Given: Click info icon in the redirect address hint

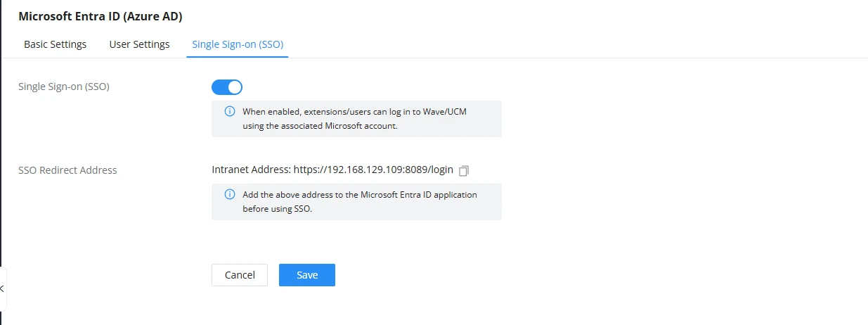Looking at the screenshot, I should coord(229,194).
